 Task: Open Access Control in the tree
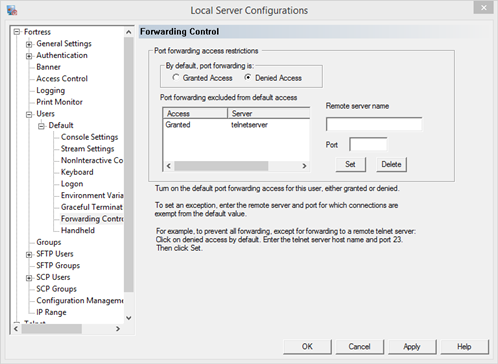[x=62, y=79]
